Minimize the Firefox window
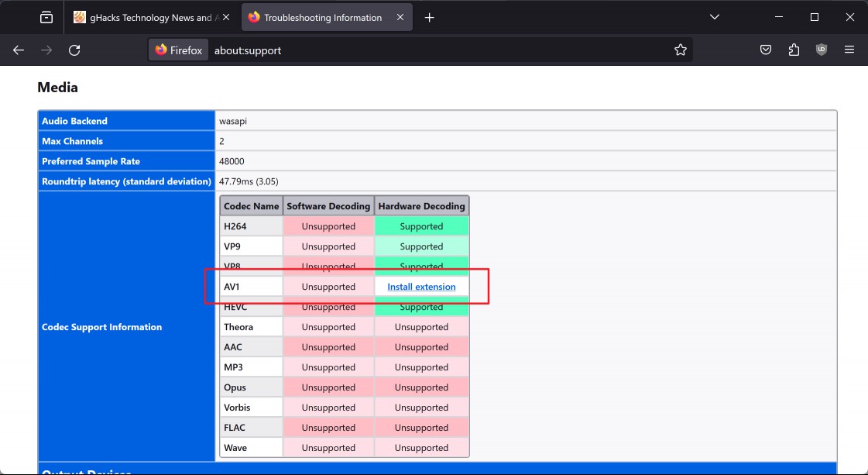Screen dimensions: 868x475 [778, 17]
